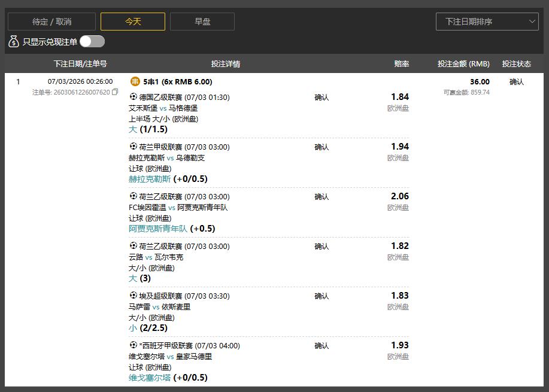This screenshot has width=549, height=392.
Task: Open the 早盘 tab
Action: point(202,22)
